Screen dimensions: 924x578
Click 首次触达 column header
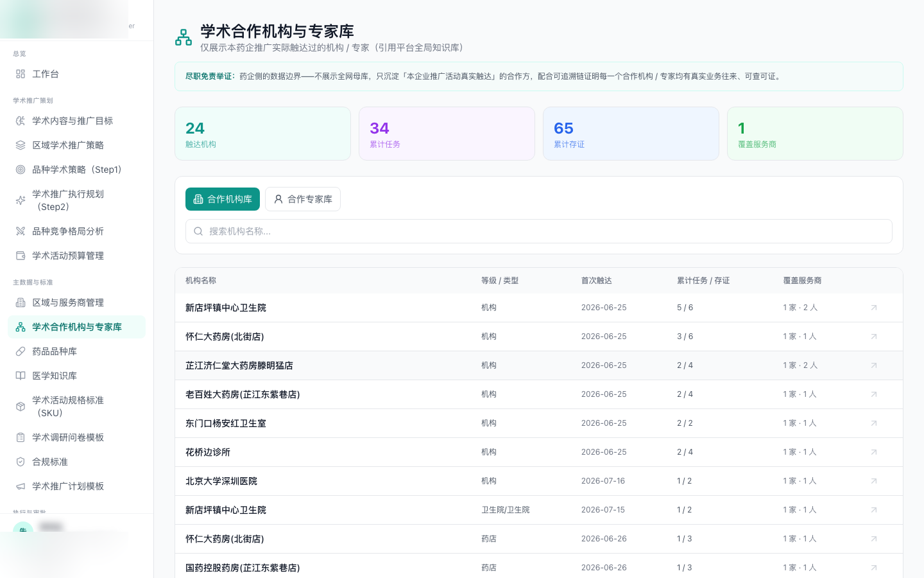pos(597,281)
